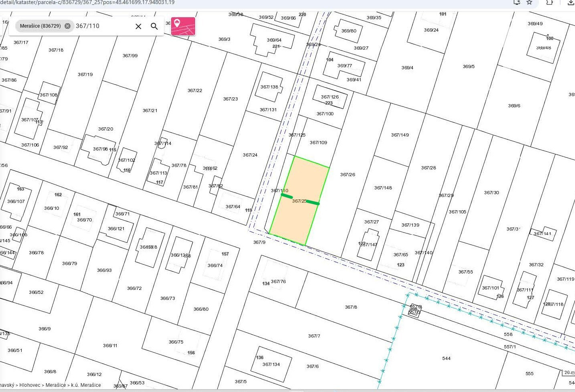Open the pink map layer switcher
This screenshot has height=392, width=575.
click(x=183, y=26)
